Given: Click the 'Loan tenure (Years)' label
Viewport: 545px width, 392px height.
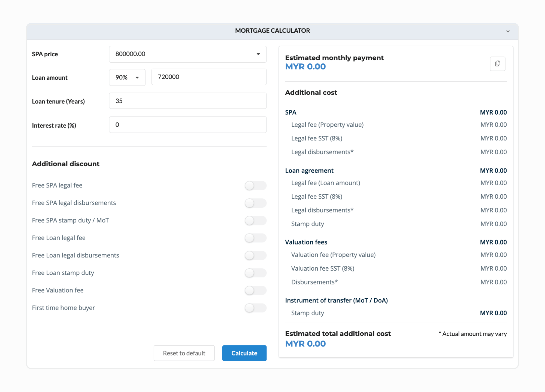Looking at the screenshot, I should pyautogui.click(x=58, y=102).
